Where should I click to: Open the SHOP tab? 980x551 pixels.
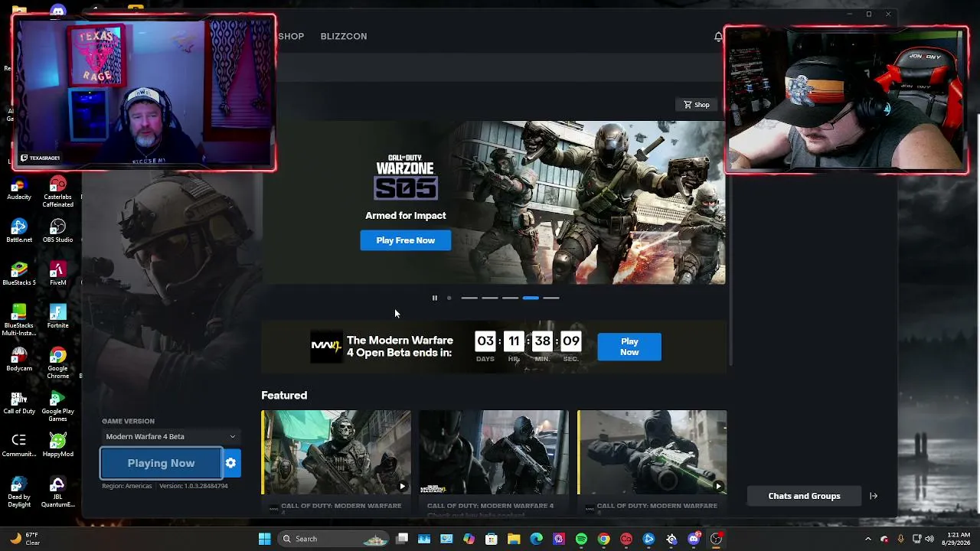pyautogui.click(x=291, y=37)
